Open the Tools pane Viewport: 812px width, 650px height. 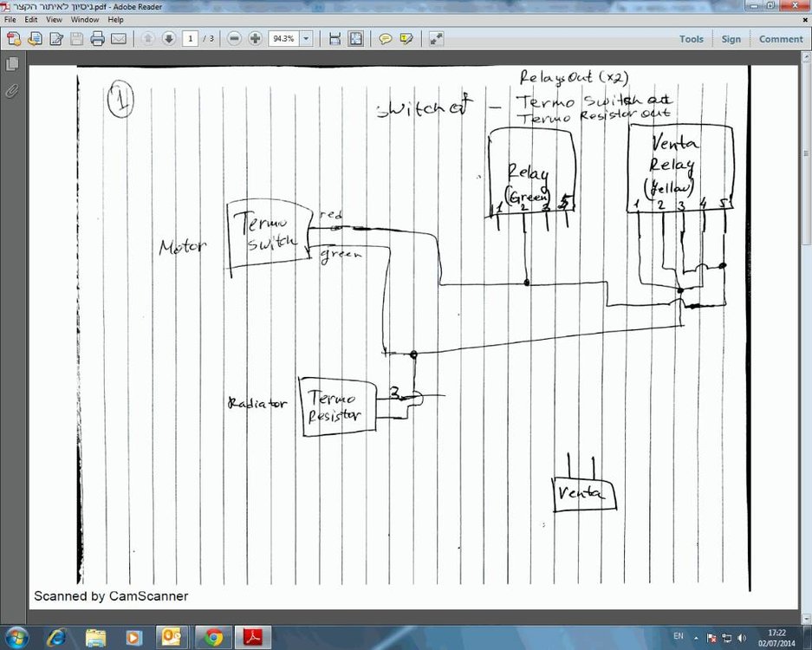pos(691,39)
